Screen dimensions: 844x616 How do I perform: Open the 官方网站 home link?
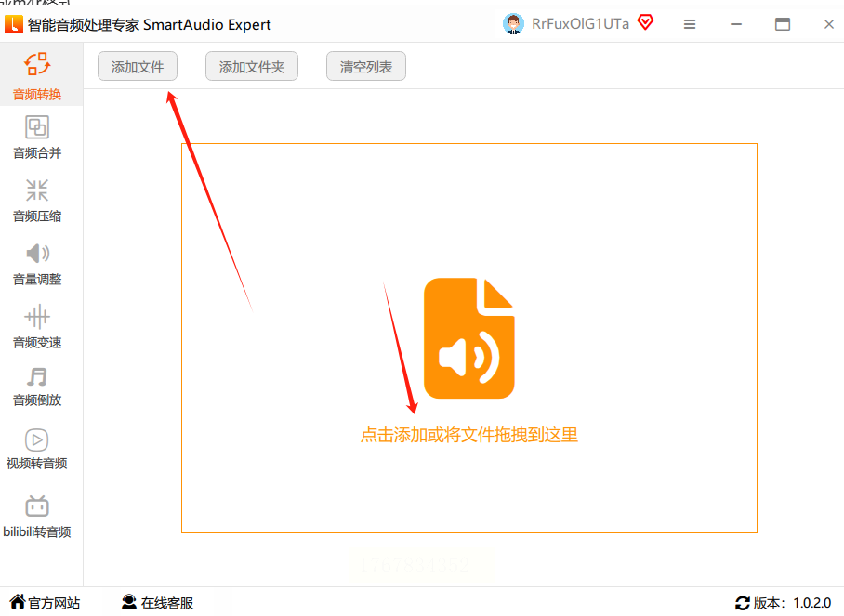click(46, 603)
